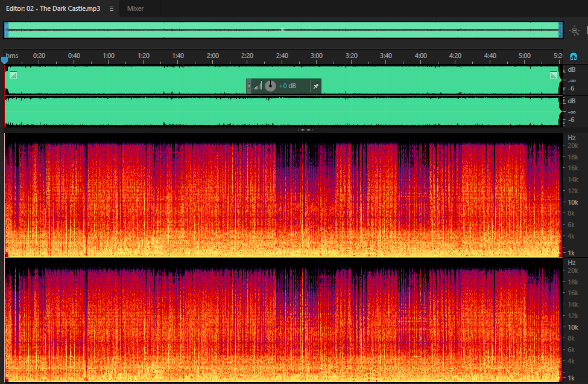Click the 5:00 mark on time ruler
The image size is (588, 384).
click(x=525, y=56)
